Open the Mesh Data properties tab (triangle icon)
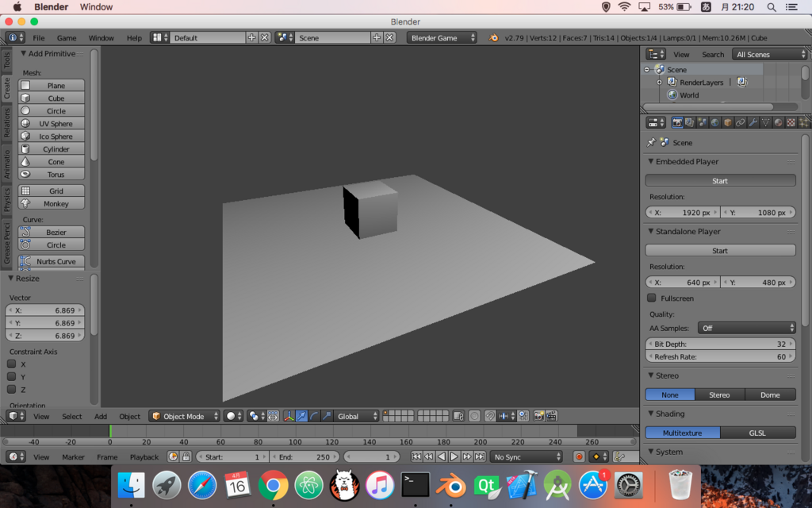 point(765,123)
